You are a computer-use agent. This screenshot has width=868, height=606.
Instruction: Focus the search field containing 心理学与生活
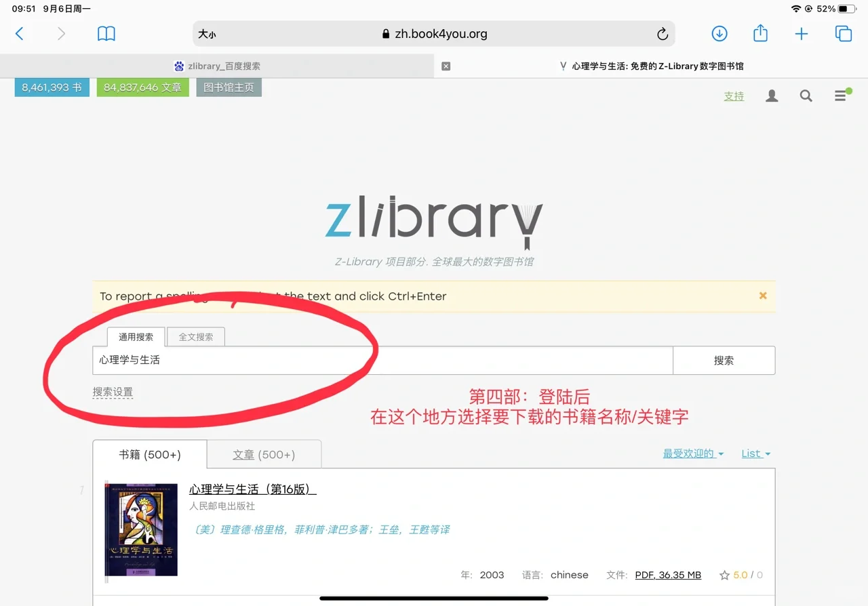click(x=382, y=361)
